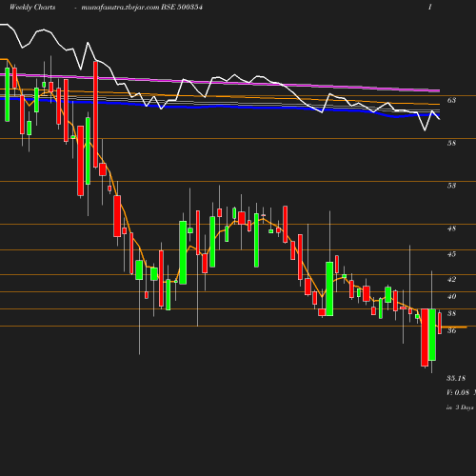The width and height of the screenshot is (476, 476).
Task: Select the price axis label 53
Action: coord(451,186)
